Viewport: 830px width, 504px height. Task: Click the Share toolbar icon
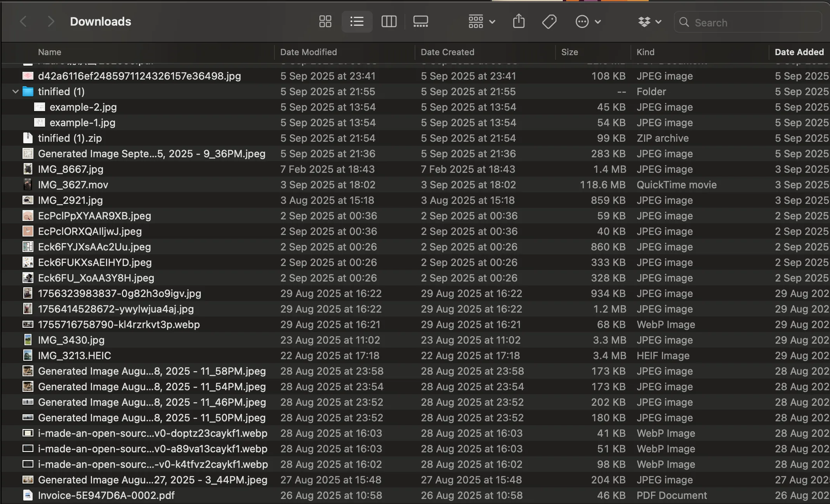click(519, 21)
